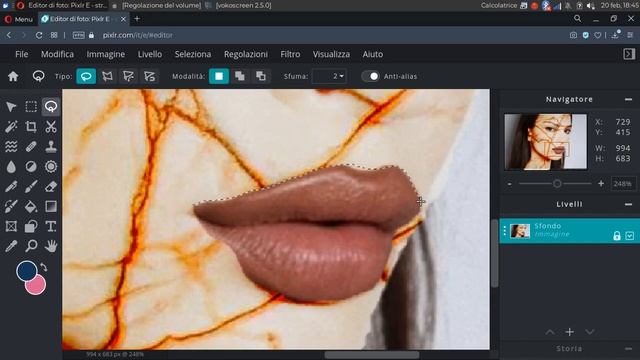Set selection mode to subtract
The image size is (640, 360).
261,76
